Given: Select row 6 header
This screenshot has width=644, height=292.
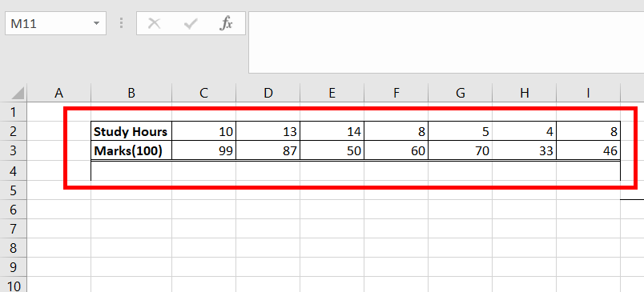Looking at the screenshot, I should pos(13,210).
